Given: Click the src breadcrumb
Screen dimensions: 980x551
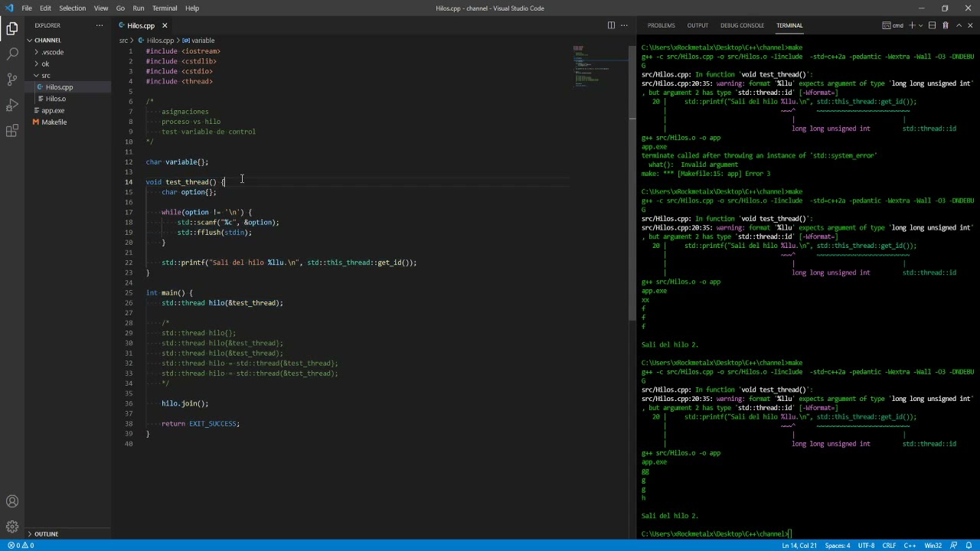Looking at the screenshot, I should 123,41.
